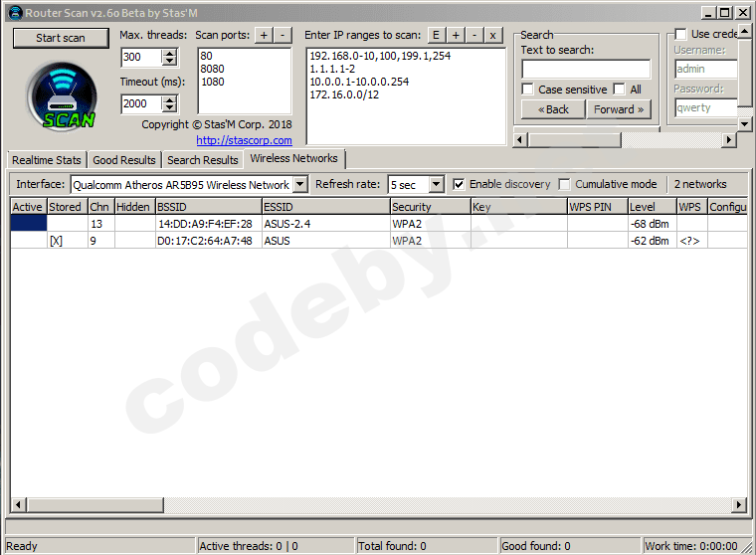Select Wireless Networks tab
Image resolution: width=756 pixels, height=555 pixels.
[x=293, y=158]
